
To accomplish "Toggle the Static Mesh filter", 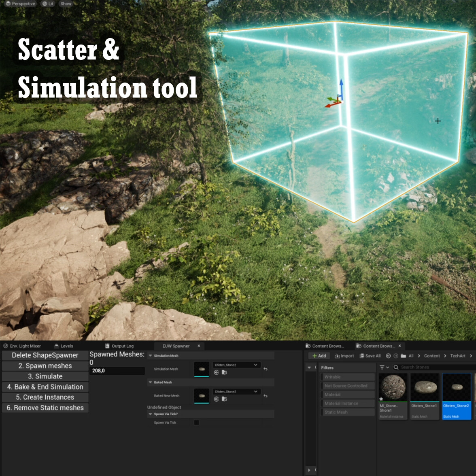I will pos(347,412).
